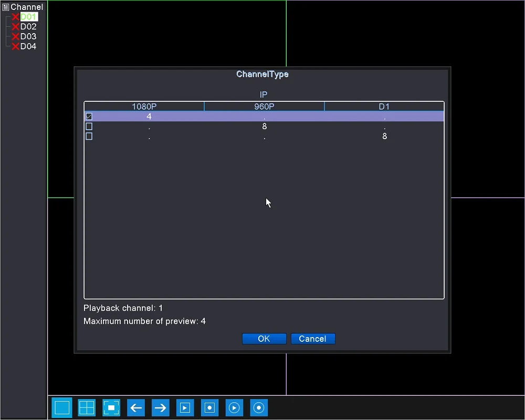The height and width of the screenshot is (420, 525).
Task: Click 'Maximum number of preview: 4' text
Action: [x=145, y=321]
